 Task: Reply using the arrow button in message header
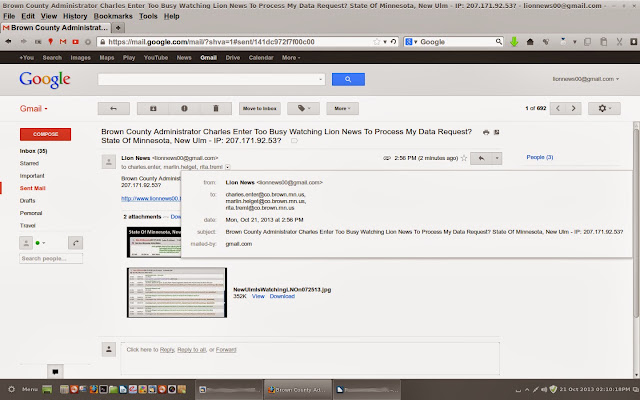pos(481,158)
